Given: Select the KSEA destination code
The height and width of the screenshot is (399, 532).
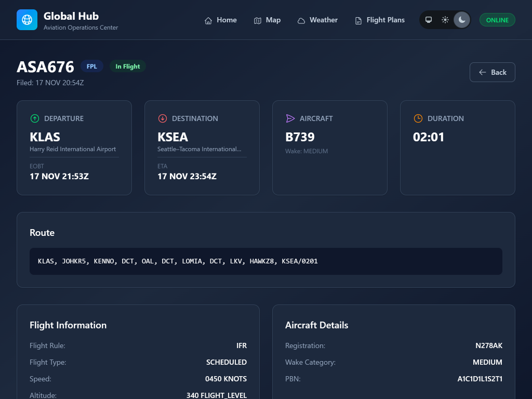Looking at the screenshot, I should click(172, 137).
